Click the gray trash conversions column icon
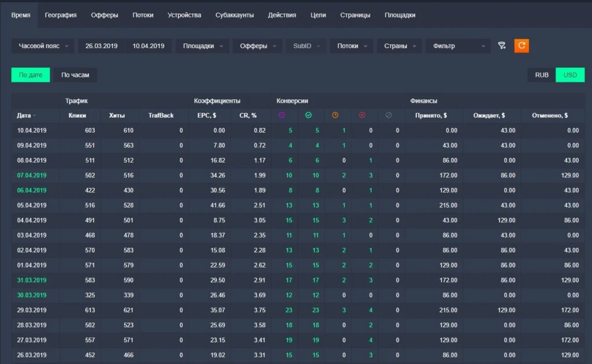The width and height of the screenshot is (592, 364). click(389, 115)
